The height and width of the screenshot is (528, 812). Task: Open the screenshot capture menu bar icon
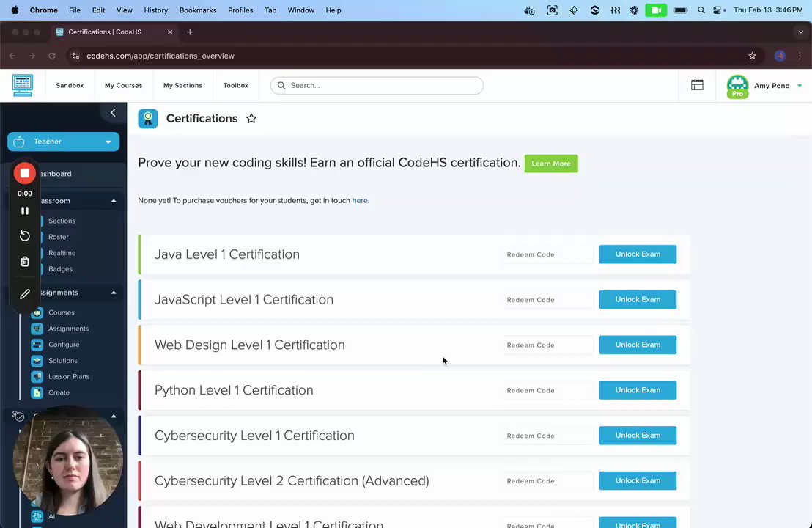point(552,10)
